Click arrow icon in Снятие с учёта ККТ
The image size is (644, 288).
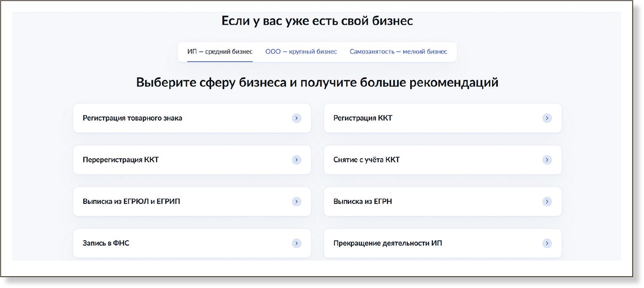click(x=547, y=160)
